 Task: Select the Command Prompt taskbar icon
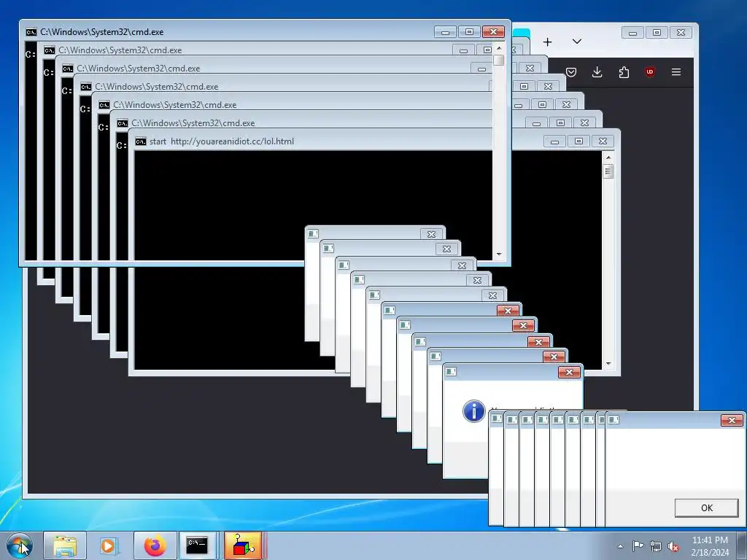[197, 545]
